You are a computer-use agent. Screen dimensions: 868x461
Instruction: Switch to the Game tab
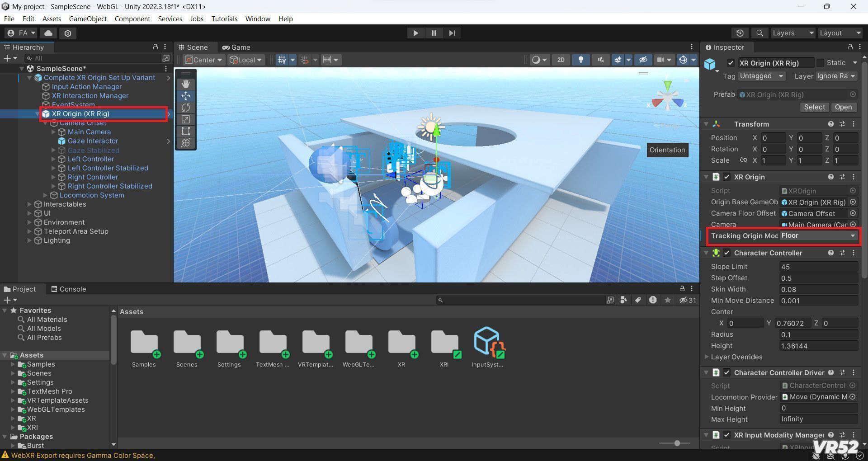click(236, 47)
